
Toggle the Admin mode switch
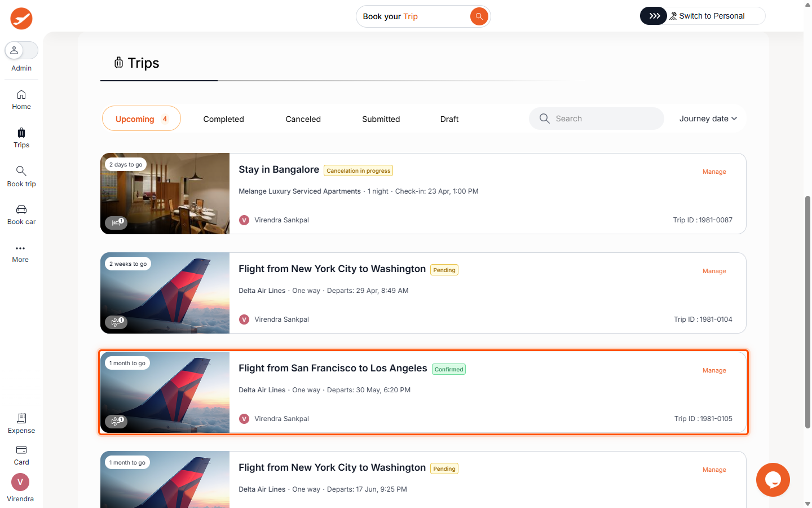click(x=21, y=50)
